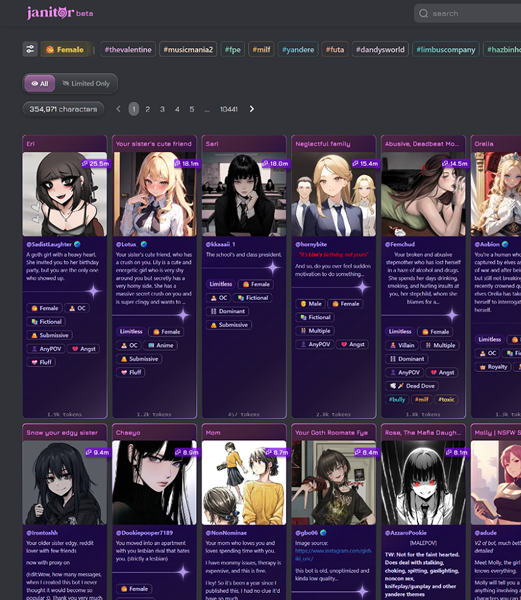The image size is (521, 600).
Task: Click the 14.5m chat count badge
Action: [454, 163]
